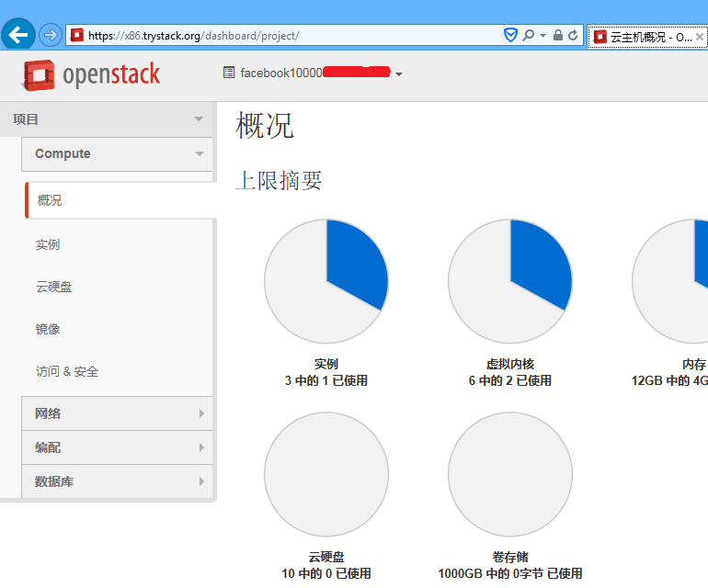Navigate to 访问 & 安全

tap(67, 371)
